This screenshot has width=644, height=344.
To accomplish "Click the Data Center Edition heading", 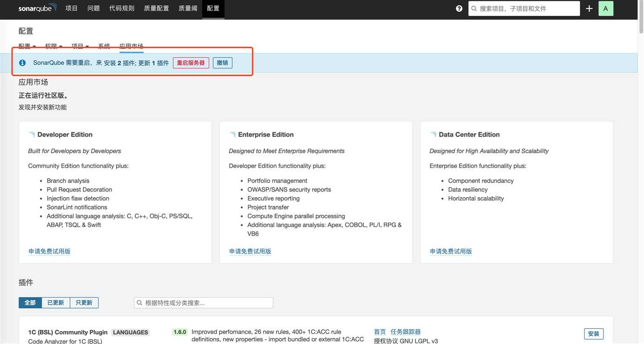I will pyautogui.click(x=469, y=134).
